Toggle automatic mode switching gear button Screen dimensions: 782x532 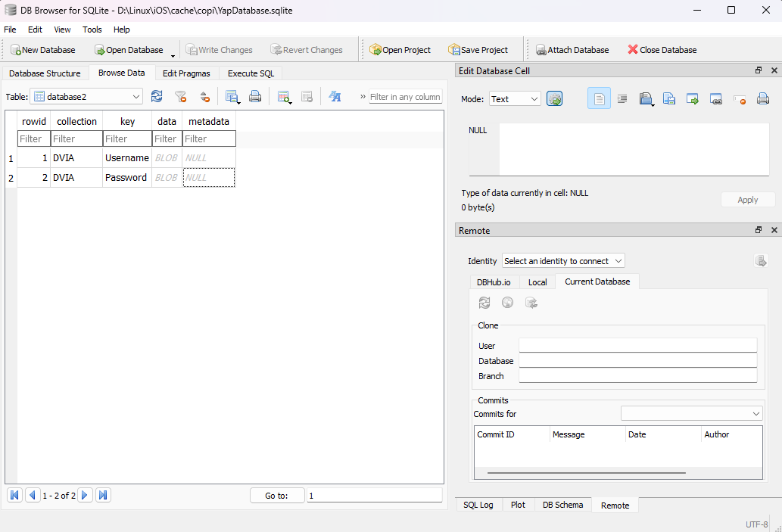[554, 98]
